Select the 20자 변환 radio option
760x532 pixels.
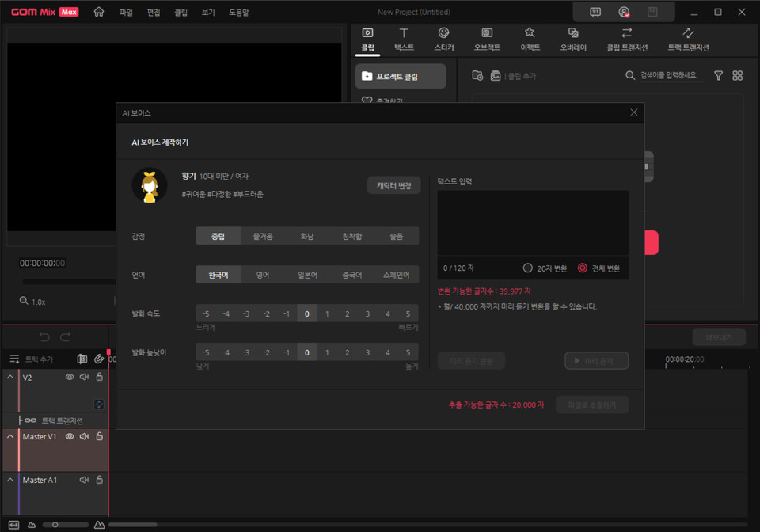527,269
